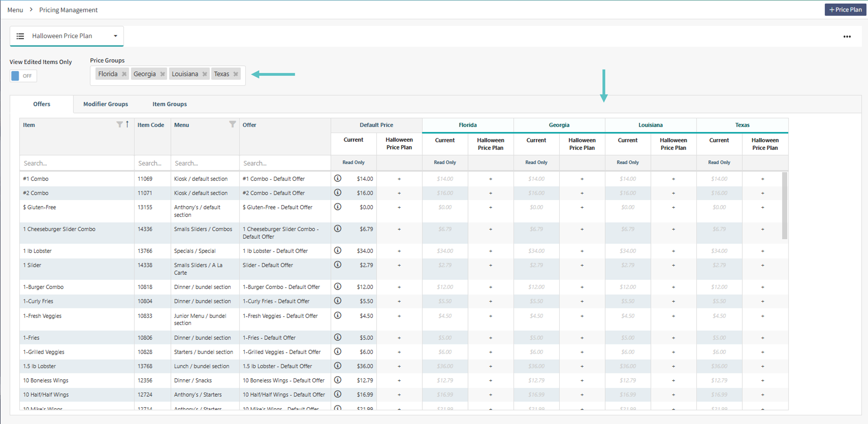
Task: Open the Item column filter icon
Action: pyautogui.click(x=119, y=125)
